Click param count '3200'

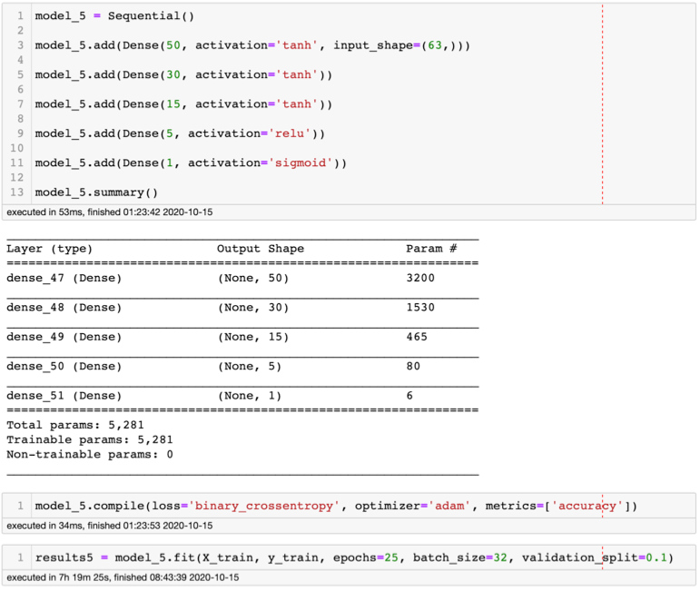pyautogui.click(x=420, y=278)
